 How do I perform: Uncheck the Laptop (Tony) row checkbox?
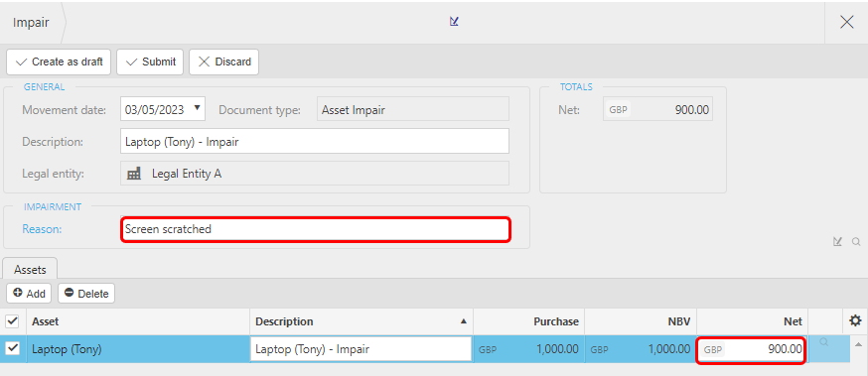point(12,349)
